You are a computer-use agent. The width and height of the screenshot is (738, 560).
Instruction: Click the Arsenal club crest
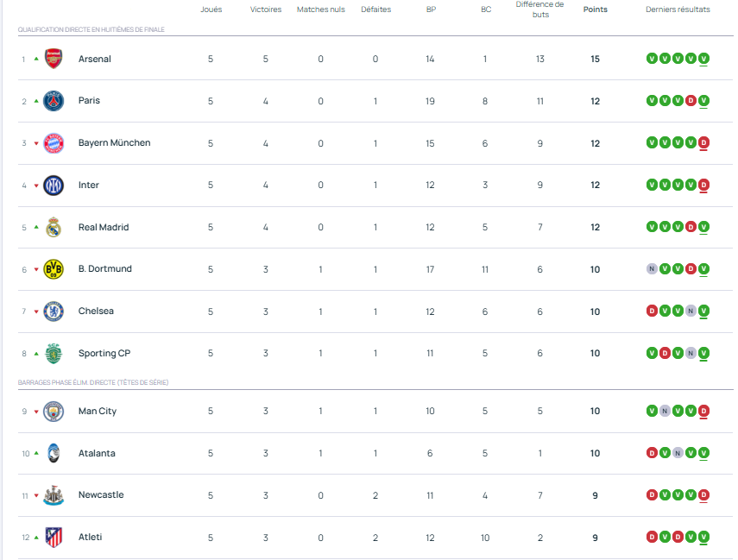54,59
